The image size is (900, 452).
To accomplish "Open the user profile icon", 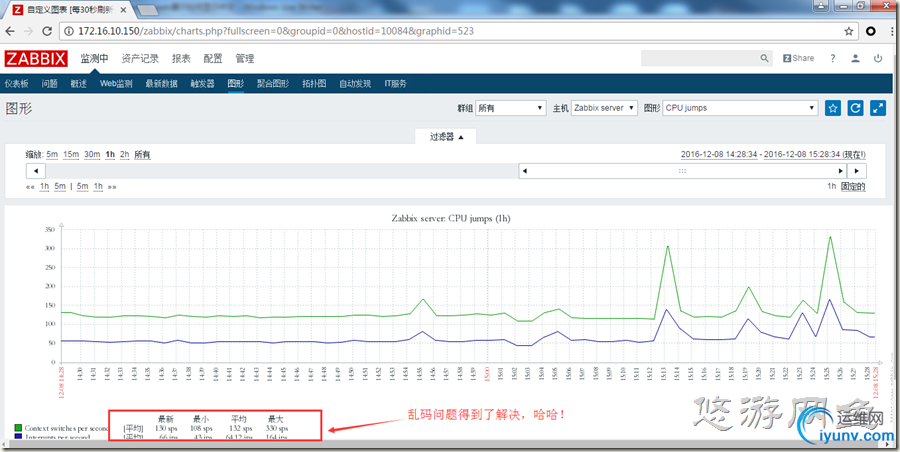I will (855, 58).
